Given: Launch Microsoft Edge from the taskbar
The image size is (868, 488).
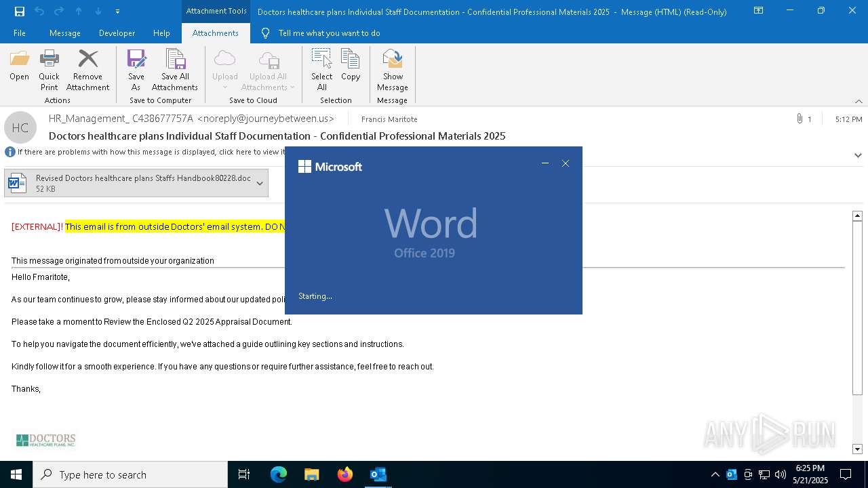Looking at the screenshot, I should [279, 474].
